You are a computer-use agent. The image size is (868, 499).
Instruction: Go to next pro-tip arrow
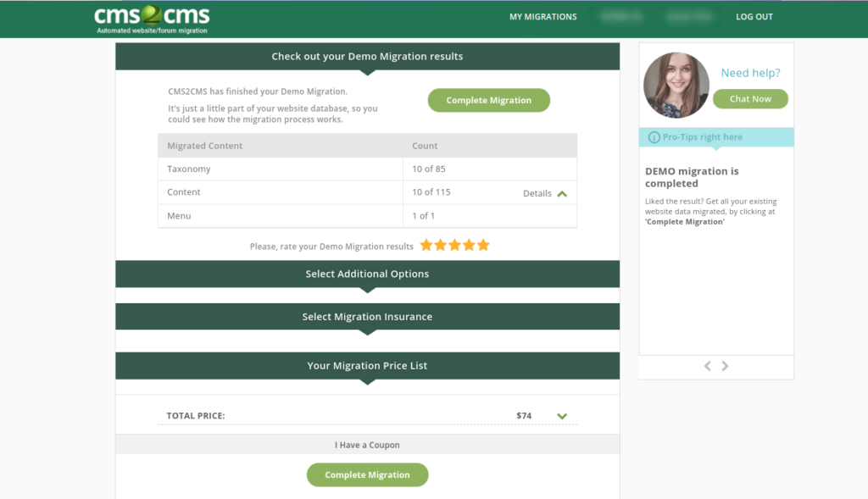[725, 366]
